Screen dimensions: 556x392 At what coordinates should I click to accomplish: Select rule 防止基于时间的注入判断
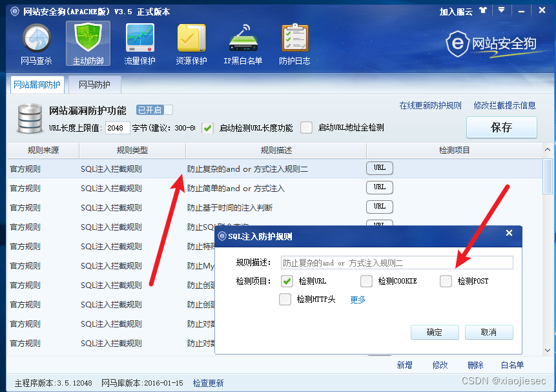coord(275,207)
